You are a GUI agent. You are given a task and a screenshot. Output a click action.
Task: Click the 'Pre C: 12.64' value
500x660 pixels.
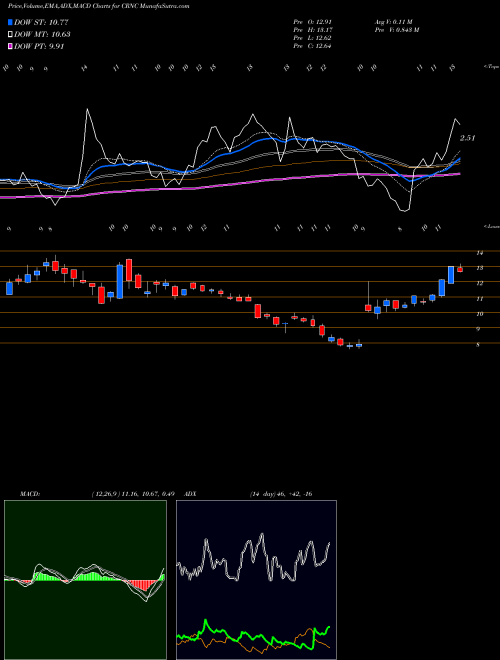(x=312, y=46)
